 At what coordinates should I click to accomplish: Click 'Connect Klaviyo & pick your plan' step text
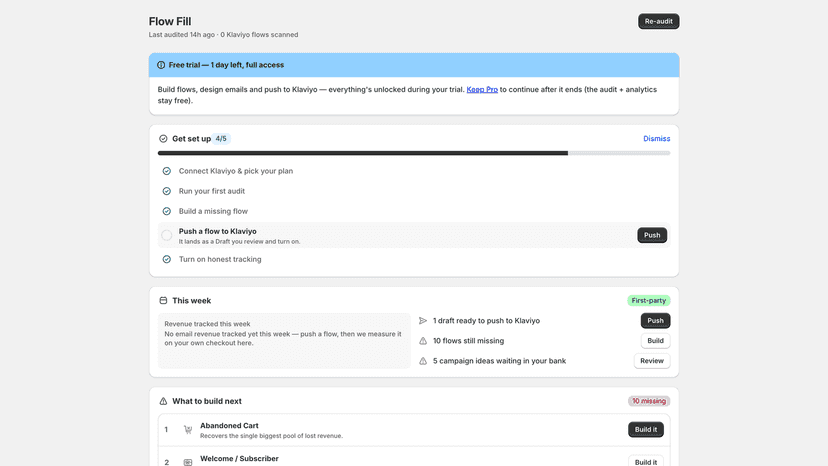click(x=236, y=171)
